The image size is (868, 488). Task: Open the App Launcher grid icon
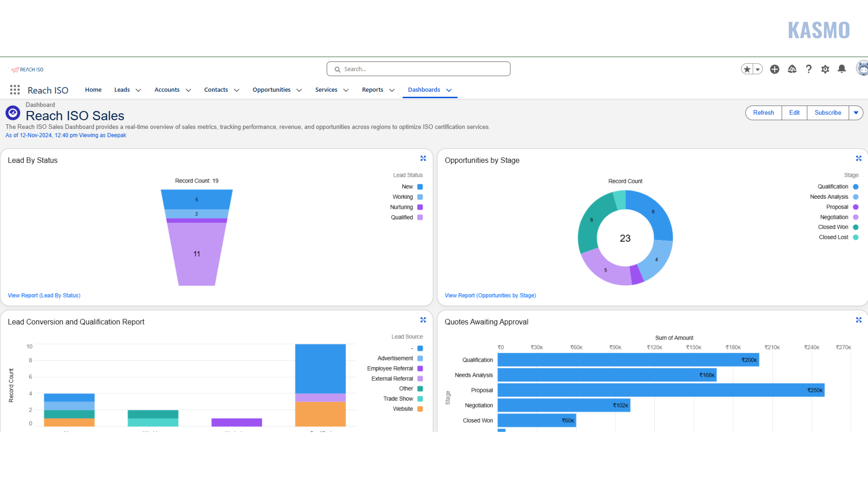pos(15,90)
